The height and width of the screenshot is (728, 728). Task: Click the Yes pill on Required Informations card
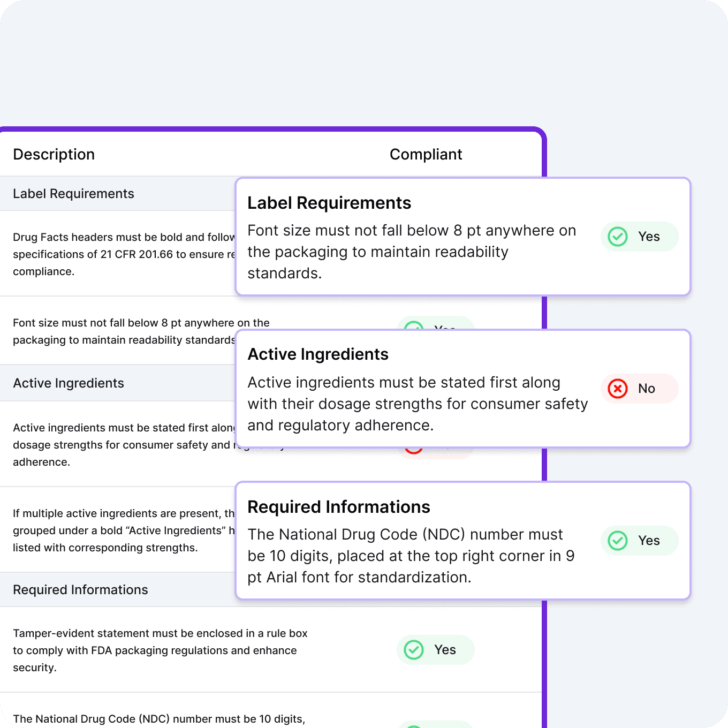[639, 541]
